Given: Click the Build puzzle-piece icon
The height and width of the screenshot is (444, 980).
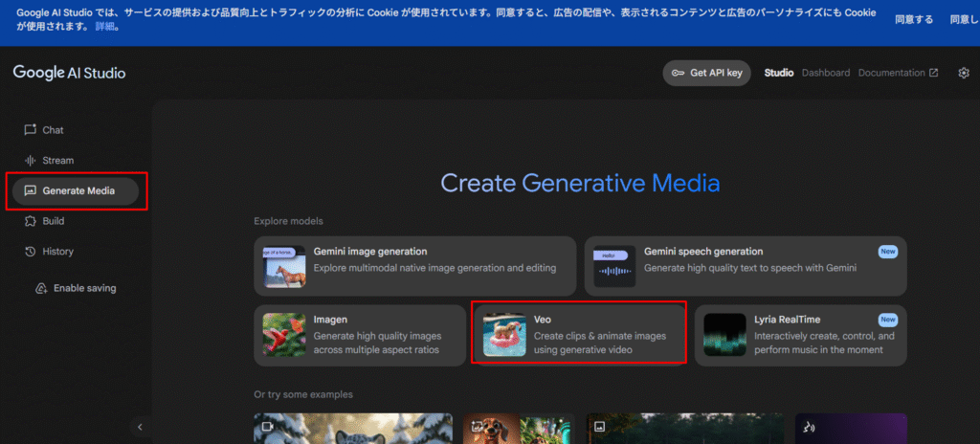Looking at the screenshot, I should coord(30,221).
